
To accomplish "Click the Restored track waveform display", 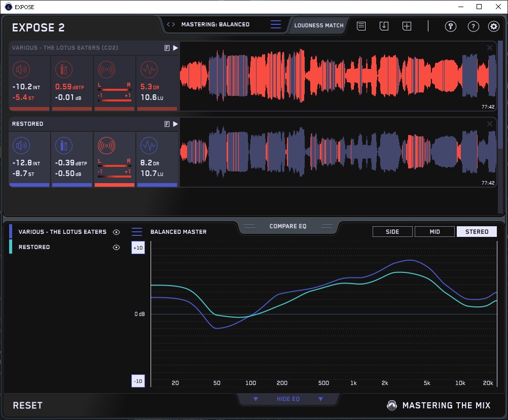I will (x=338, y=152).
